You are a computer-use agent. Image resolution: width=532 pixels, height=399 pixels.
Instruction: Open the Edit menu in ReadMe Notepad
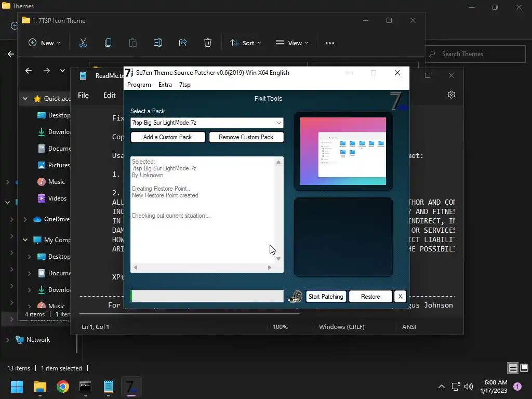click(x=109, y=96)
